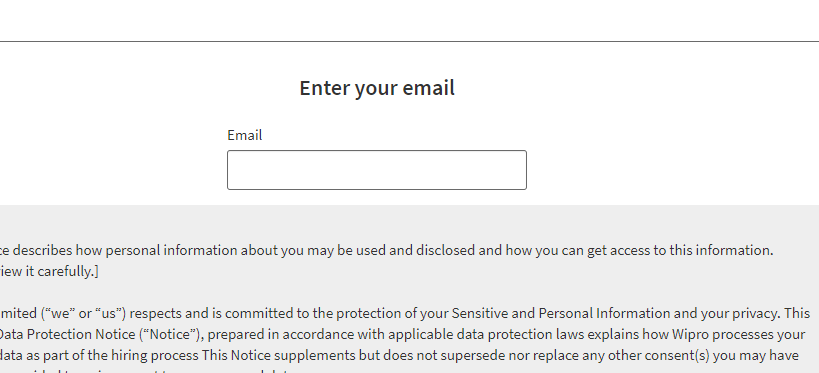The width and height of the screenshot is (819, 373).
Task: Click inside the Email text box
Action: 377,170
